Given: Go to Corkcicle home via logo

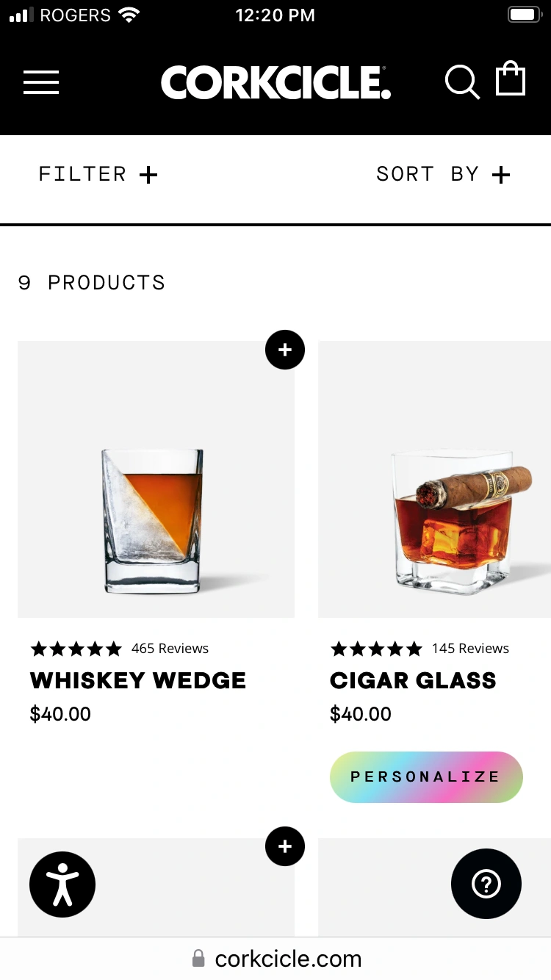Looking at the screenshot, I should point(275,82).
